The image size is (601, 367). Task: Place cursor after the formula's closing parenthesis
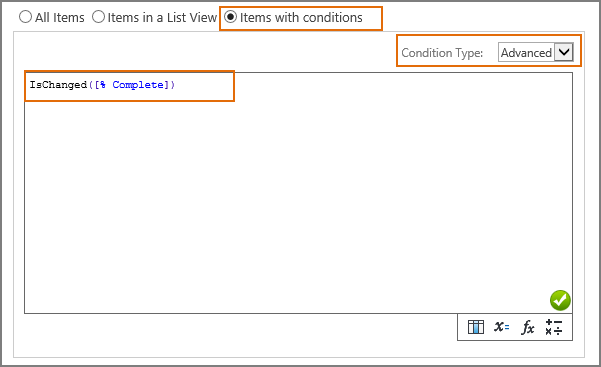pyautogui.click(x=176, y=85)
